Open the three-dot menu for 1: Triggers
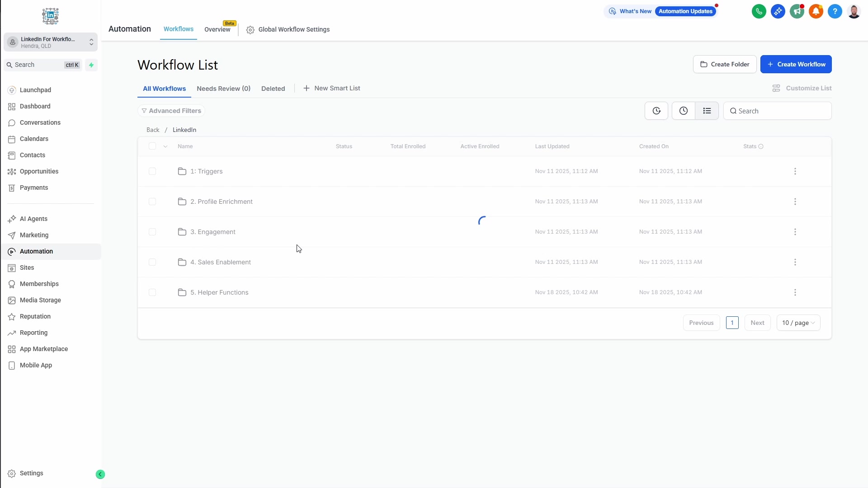The image size is (868, 488). click(795, 171)
